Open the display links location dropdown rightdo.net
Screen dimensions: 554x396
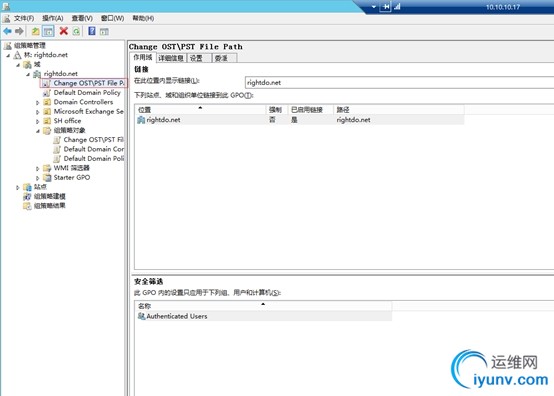(399, 83)
